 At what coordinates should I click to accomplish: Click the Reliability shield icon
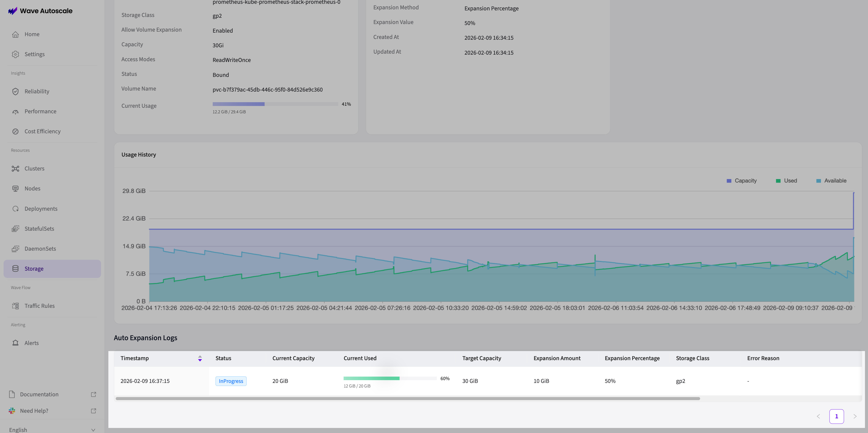point(15,91)
